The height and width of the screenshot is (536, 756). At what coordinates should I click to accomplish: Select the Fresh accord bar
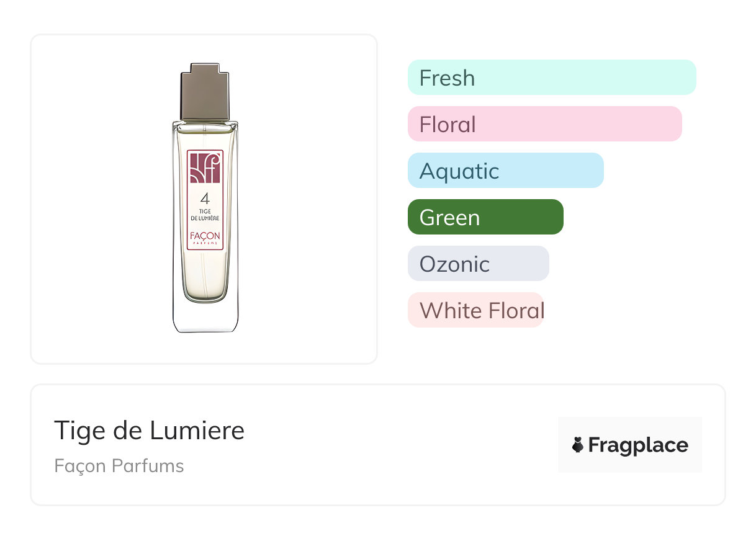(551, 78)
